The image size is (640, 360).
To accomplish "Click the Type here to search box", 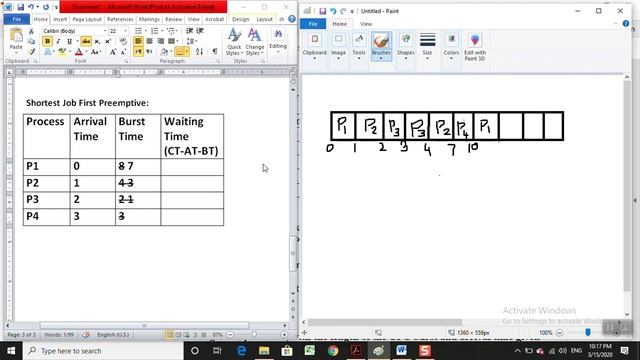I will (103, 351).
